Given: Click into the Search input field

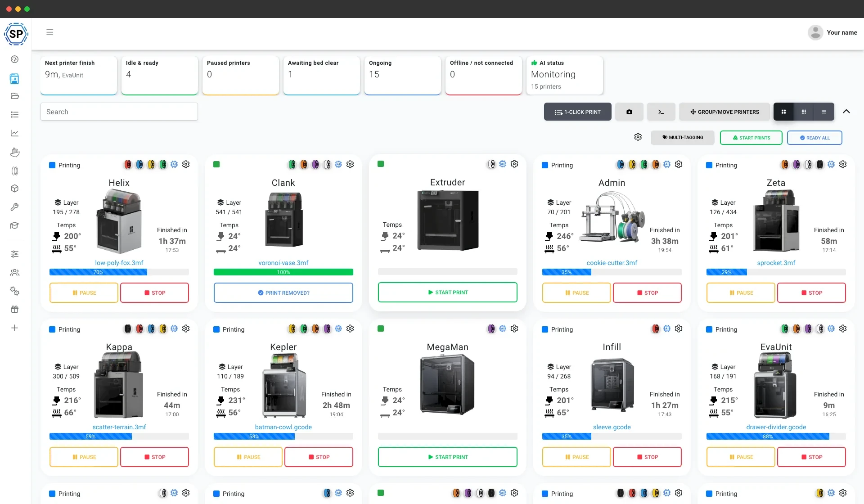Looking at the screenshot, I should coord(119,112).
